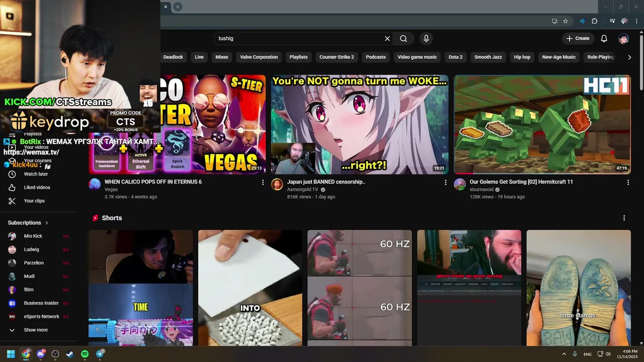Show hidden system tray icons chevron
This screenshot has width=644, height=362.
[x=564, y=354]
